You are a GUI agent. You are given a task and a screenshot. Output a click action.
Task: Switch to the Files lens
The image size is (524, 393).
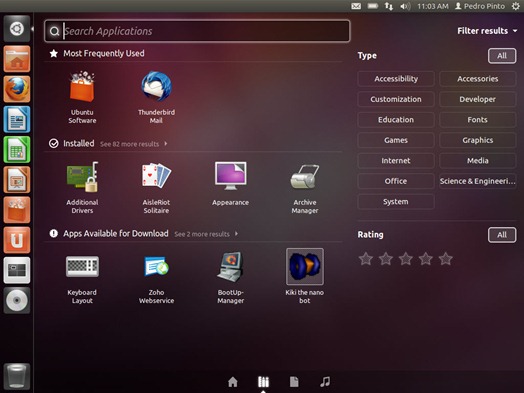294,382
